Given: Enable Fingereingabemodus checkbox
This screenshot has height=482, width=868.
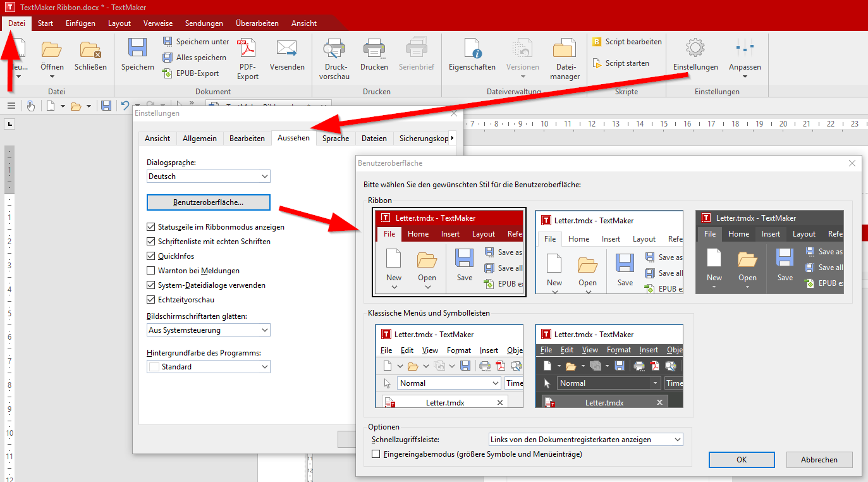Looking at the screenshot, I should [376, 454].
